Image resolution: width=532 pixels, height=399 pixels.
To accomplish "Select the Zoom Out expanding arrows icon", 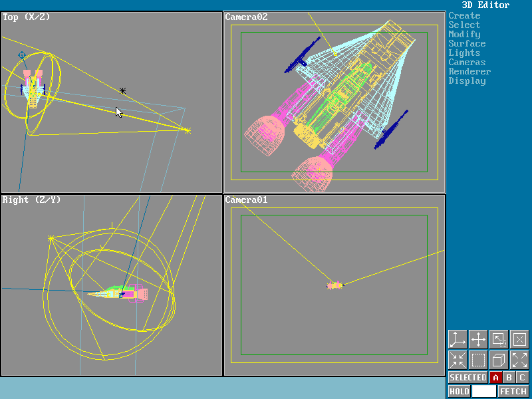I will (519, 360).
